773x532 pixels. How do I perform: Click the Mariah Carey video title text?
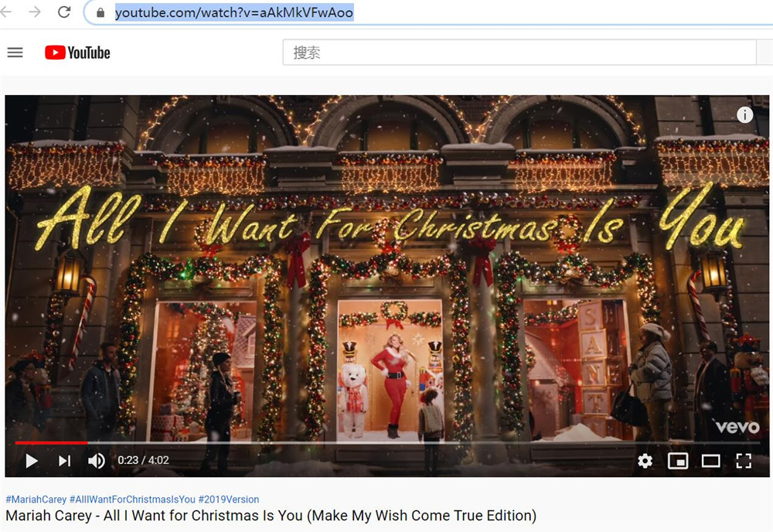click(x=271, y=516)
